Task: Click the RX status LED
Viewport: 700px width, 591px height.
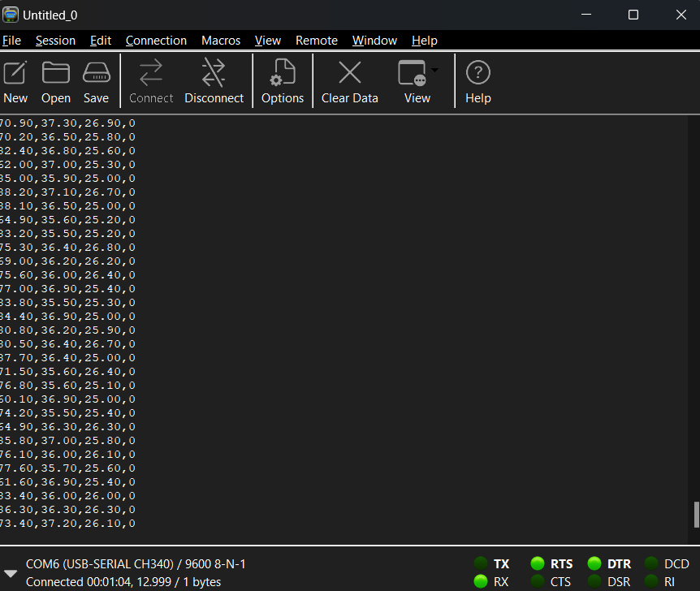Action: click(481, 581)
